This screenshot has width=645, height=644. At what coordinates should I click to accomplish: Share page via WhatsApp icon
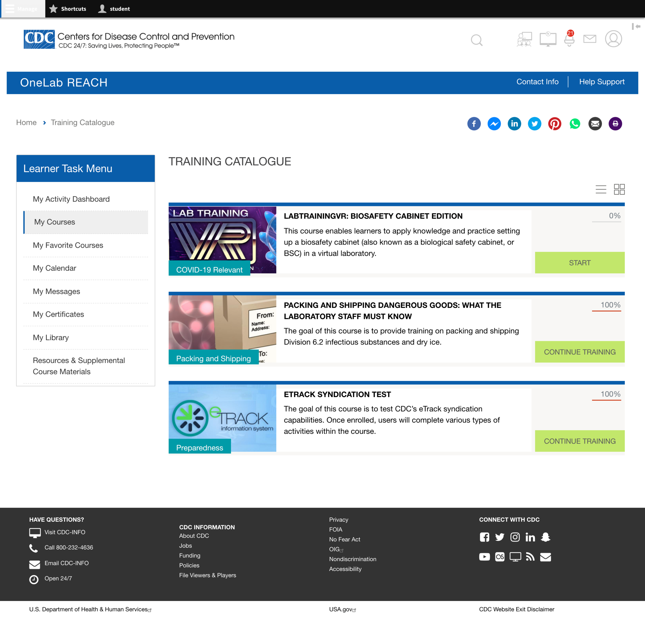coord(574,124)
